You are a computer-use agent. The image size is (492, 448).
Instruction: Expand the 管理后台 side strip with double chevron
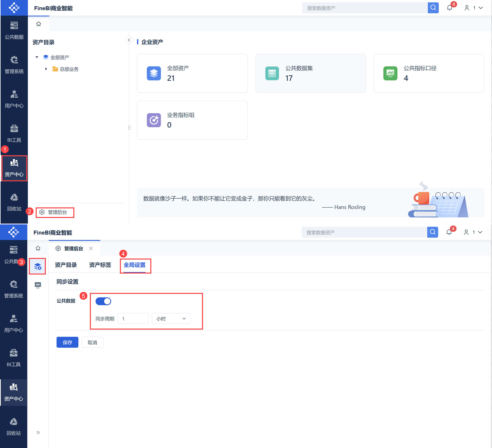(x=38, y=432)
